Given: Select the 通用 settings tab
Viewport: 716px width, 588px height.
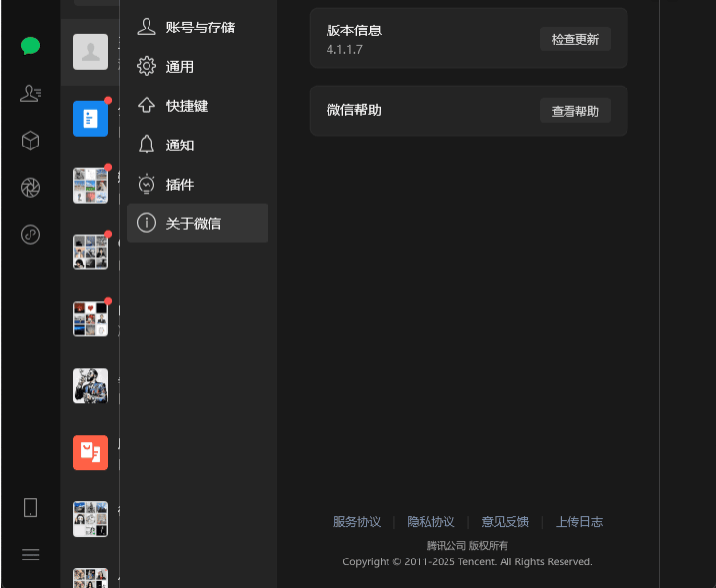Looking at the screenshot, I should [198, 67].
